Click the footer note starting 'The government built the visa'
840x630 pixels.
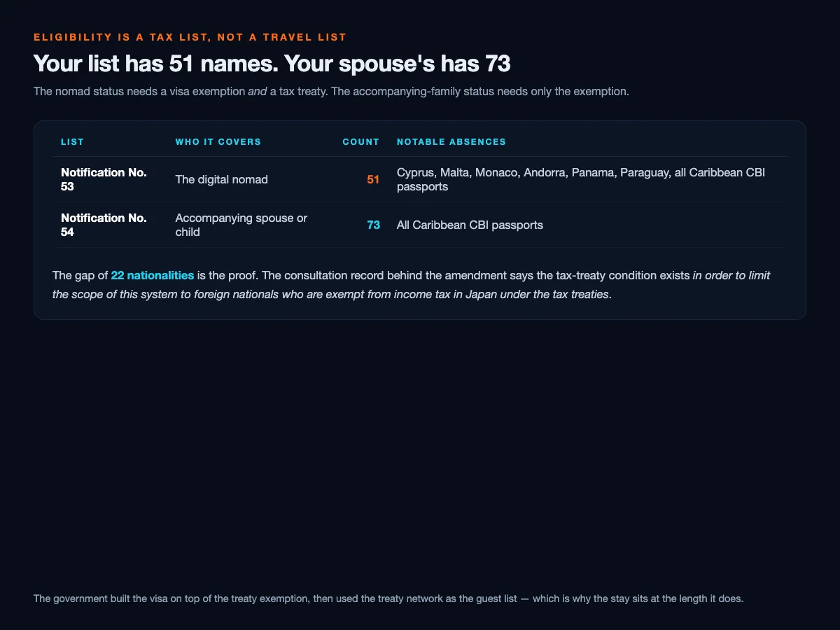(x=388, y=598)
